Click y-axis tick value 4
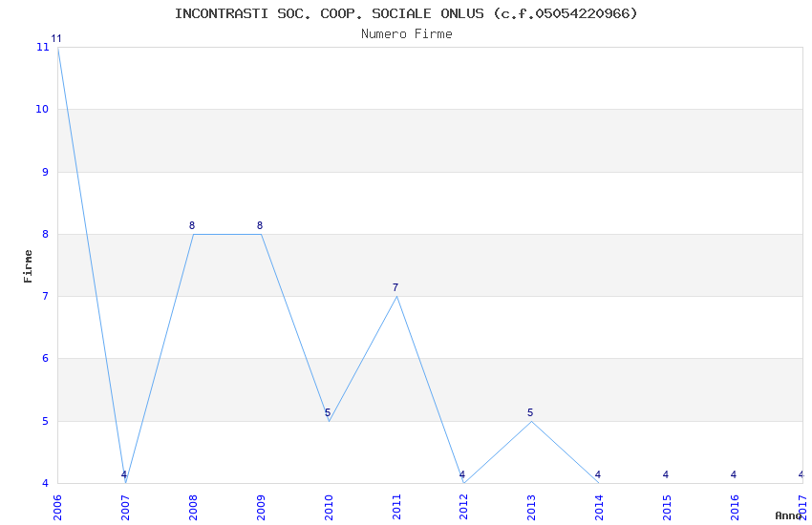Viewport: 812px width, 525px height. pos(46,483)
